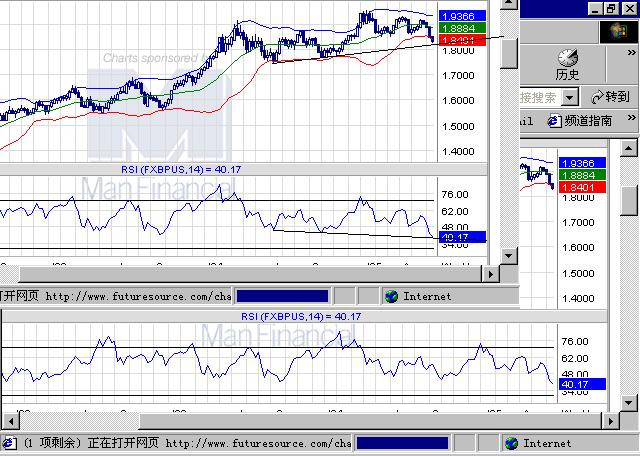The width and height of the screenshot is (640, 456).
Task: Click the front chart RSI (FXBPUS,14) header
Action: click(x=181, y=169)
